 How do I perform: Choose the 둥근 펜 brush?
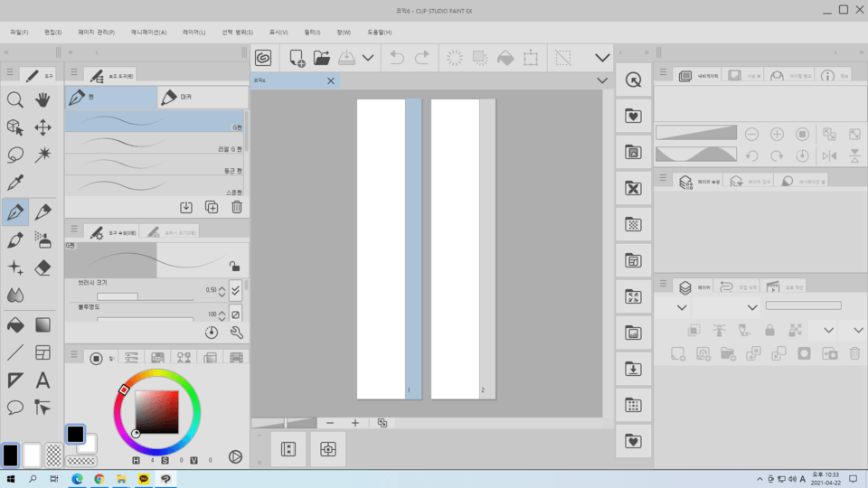click(x=155, y=164)
